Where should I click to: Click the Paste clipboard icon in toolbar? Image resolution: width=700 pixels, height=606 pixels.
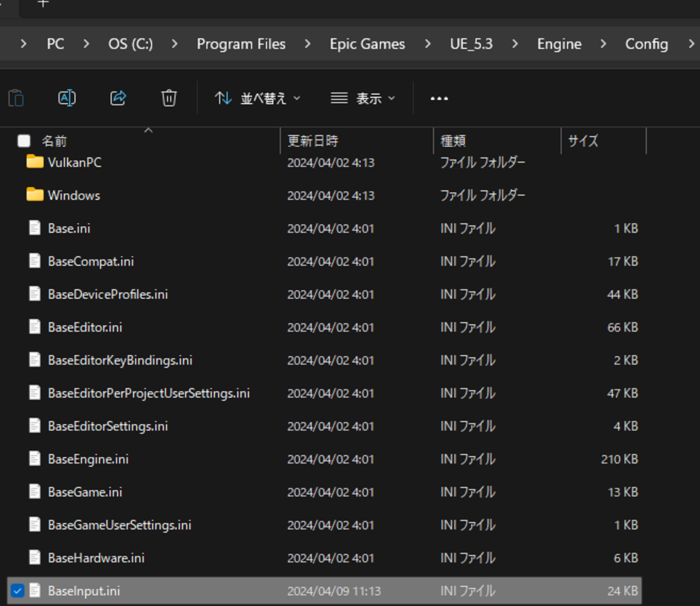(16, 98)
